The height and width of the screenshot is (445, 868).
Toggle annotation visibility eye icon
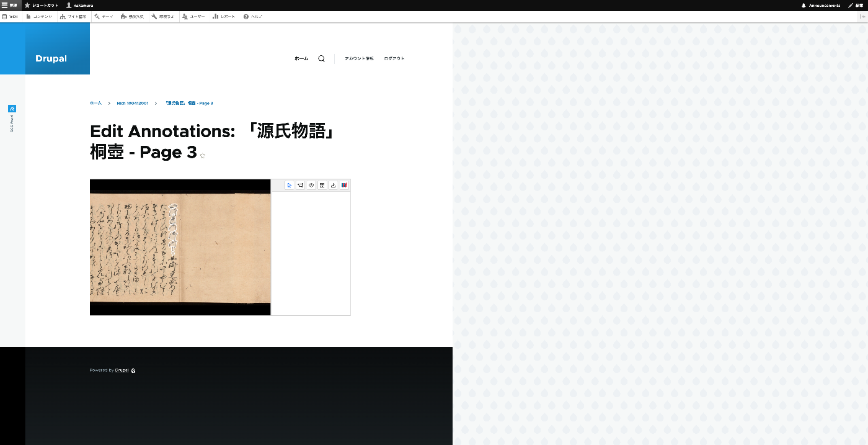coord(311,185)
